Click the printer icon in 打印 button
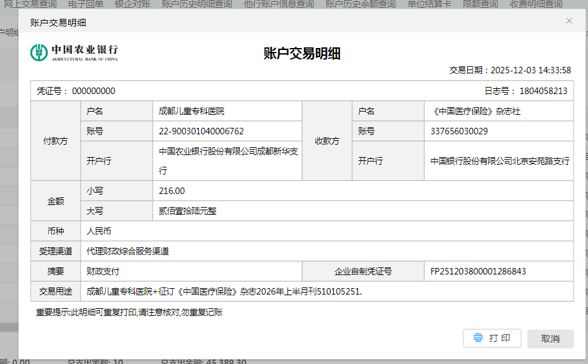 coord(478,338)
